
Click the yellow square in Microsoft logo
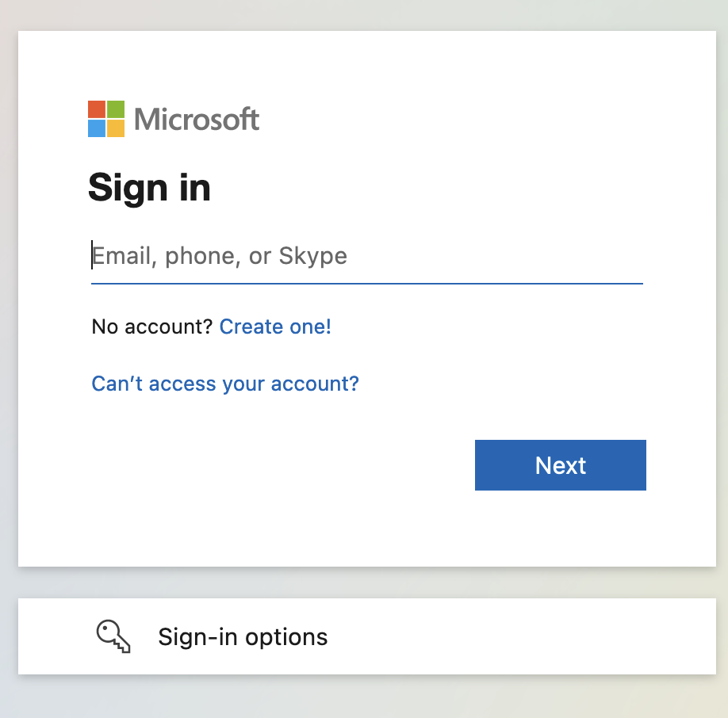116,128
